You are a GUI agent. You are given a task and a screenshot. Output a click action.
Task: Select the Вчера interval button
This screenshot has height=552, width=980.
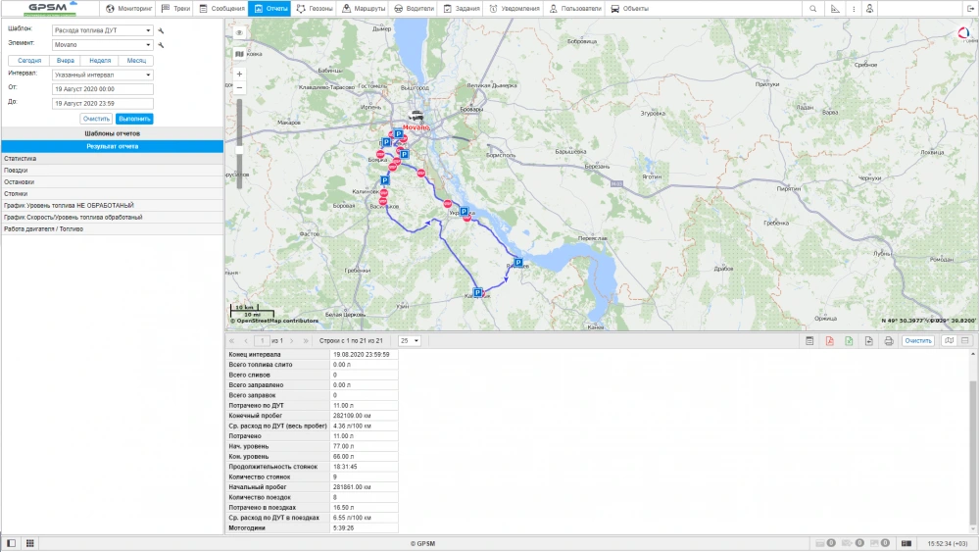65,61
